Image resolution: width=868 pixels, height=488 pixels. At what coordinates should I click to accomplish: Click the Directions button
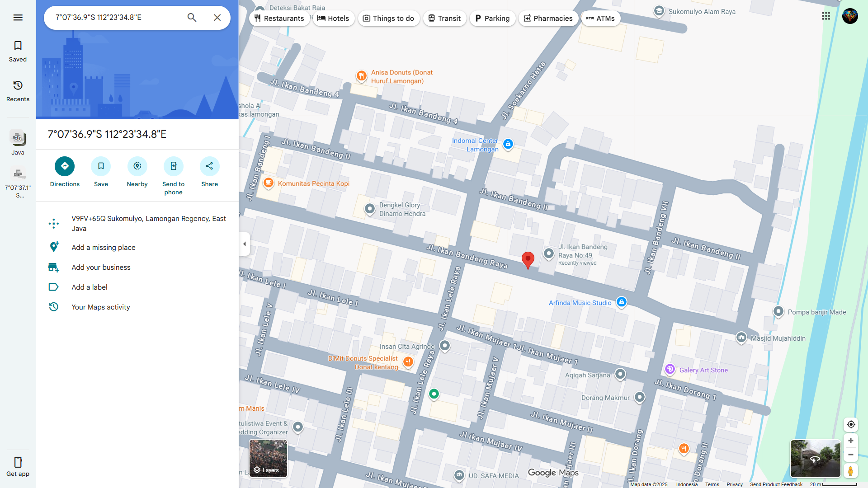(65, 166)
